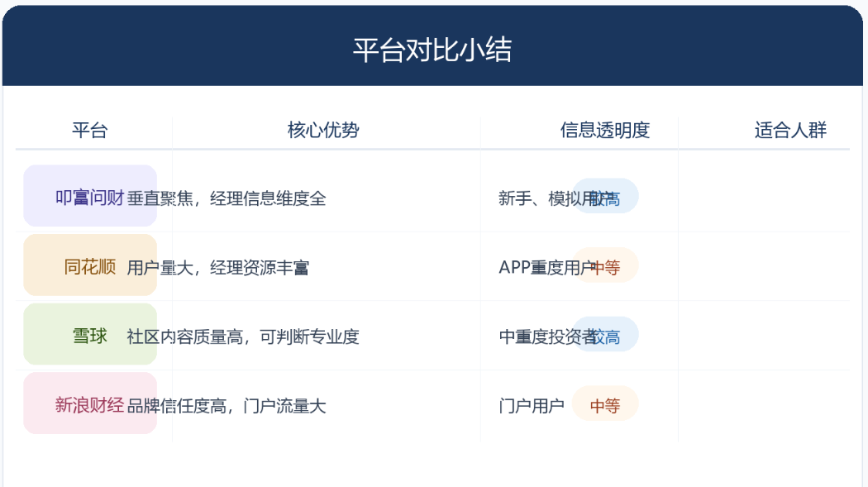Click the 中等 pill in 新浪财经 row
The image size is (868, 487).
pos(605,403)
